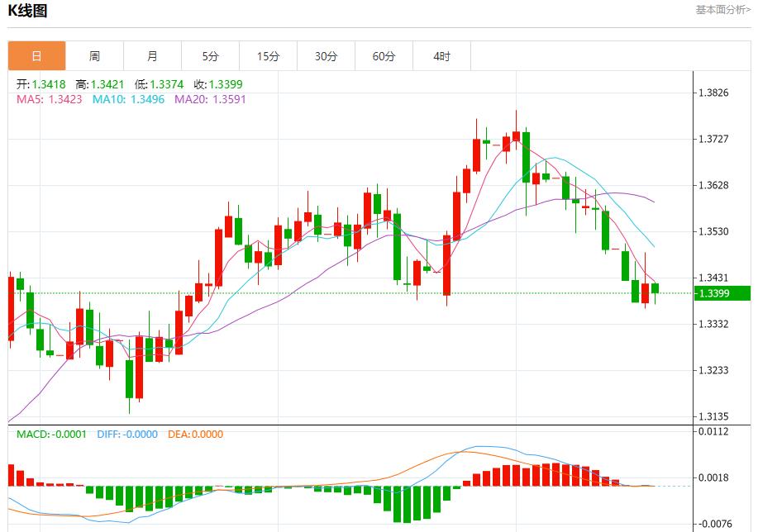Viewport: 758px width, 532px height.
Task: Click the MA5 indicator legend
Action: [49, 99]
